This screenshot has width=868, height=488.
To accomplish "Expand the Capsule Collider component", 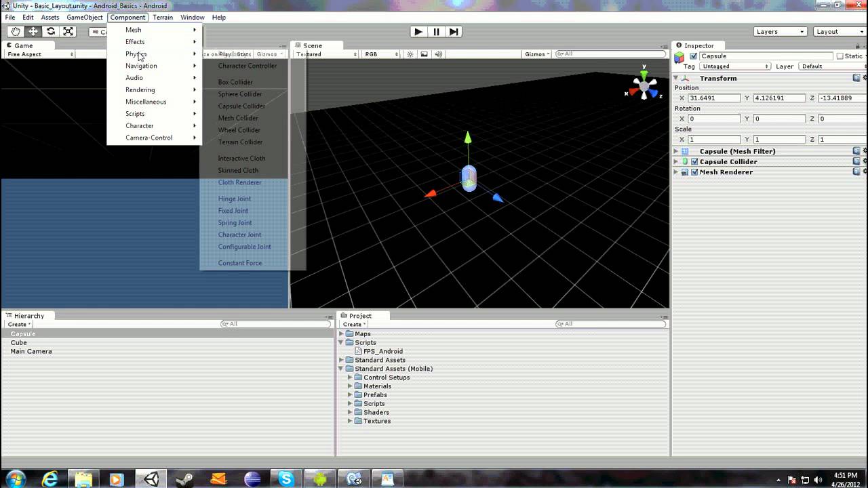I will coord(676,161).
